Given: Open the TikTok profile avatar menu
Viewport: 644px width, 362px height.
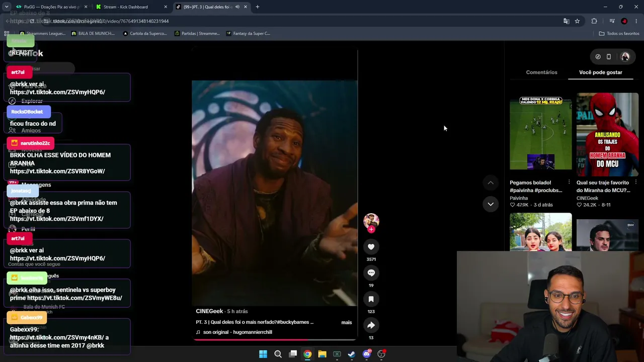Looking at the screenshot, I should pos(625,57).
